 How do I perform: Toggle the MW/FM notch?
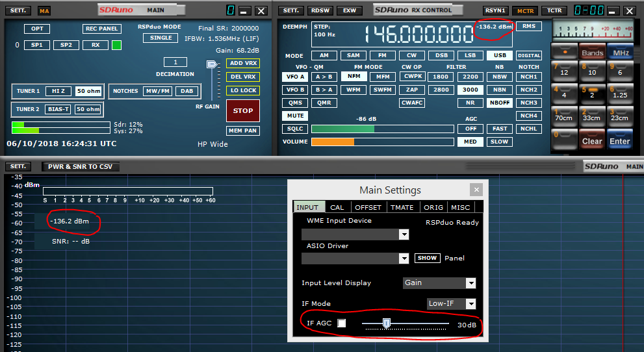coord(158,91)
